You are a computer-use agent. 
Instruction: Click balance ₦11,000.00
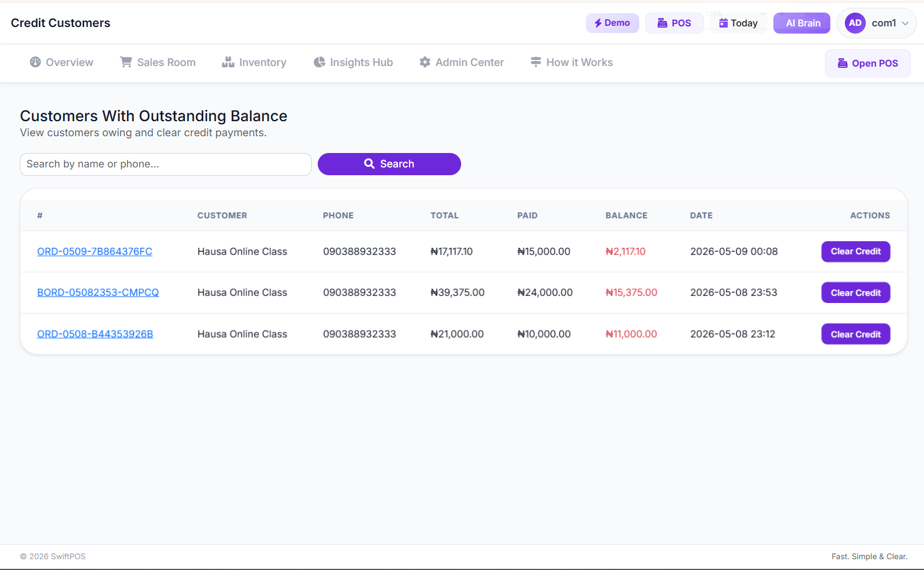tap(631, 334)
